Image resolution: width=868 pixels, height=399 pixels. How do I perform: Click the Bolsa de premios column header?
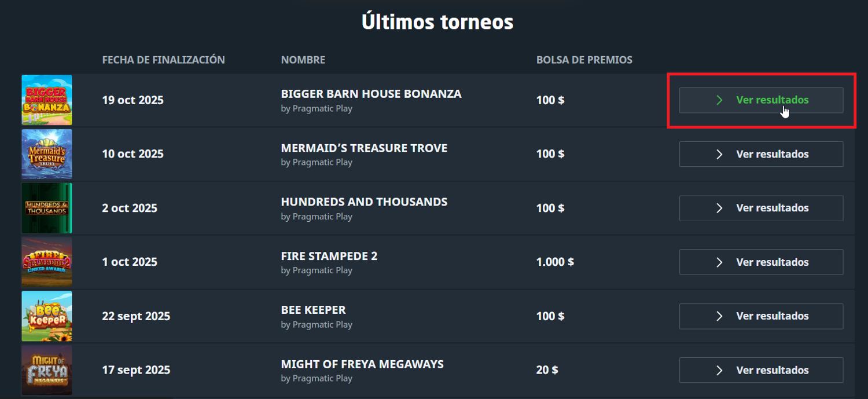584,60
